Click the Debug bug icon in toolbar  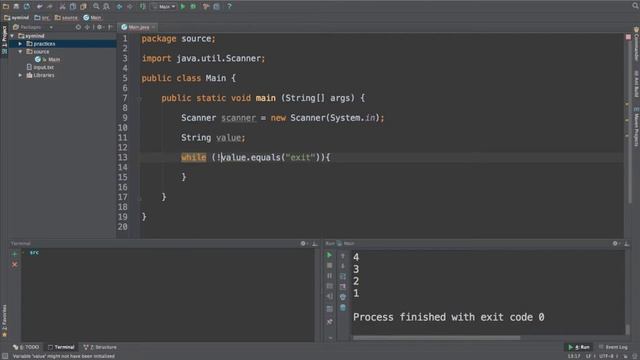[x=193, y=7]
